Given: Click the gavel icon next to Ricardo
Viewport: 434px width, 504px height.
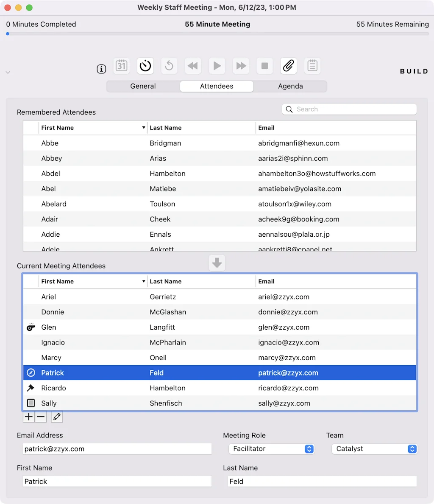Looking at the screenshot, I should 30,388.
